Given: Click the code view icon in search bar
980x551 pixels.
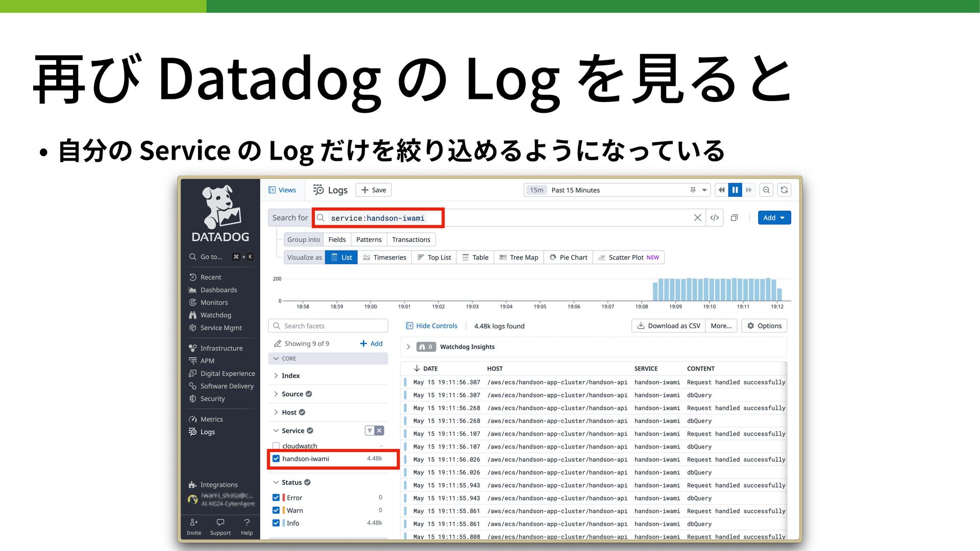Looking at the screenshot, I should click(715, 218).
